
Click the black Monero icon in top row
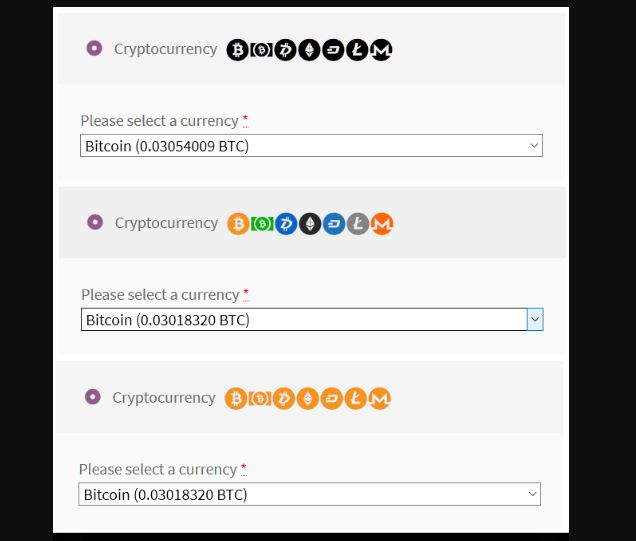pyautogui.click(x=381, y=50)
